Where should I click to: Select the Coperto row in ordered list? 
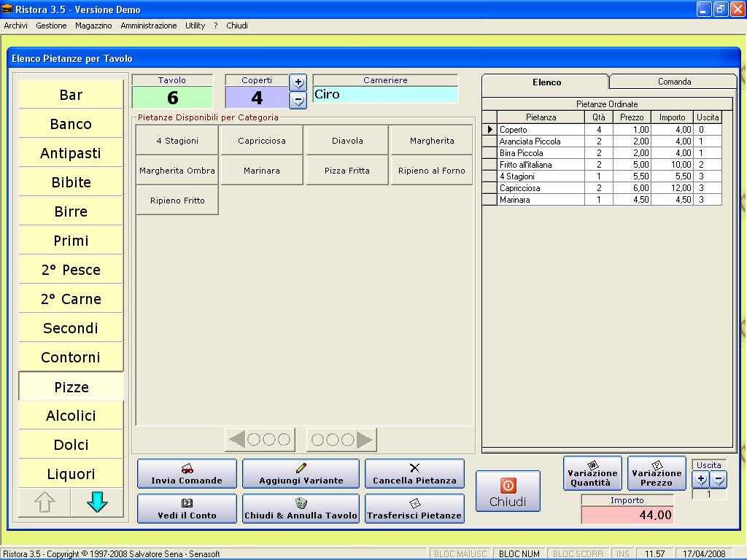coord(602,130)
